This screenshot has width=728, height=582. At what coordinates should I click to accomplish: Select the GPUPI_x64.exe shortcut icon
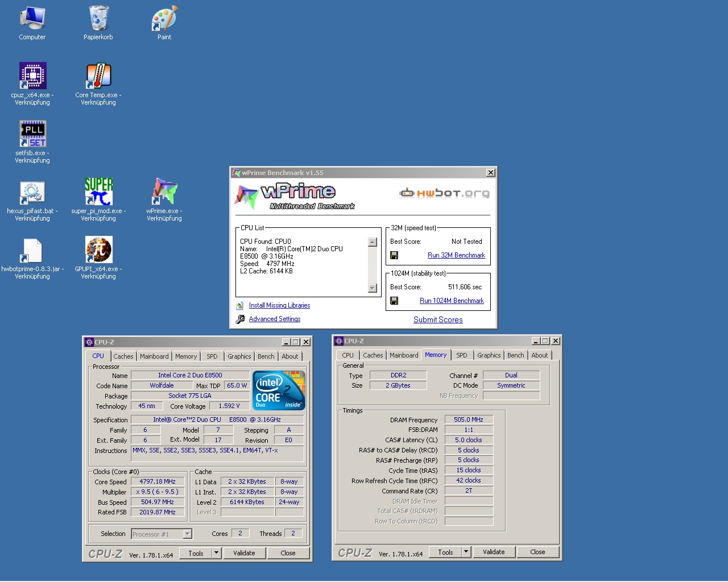click(x=98, y=250)
